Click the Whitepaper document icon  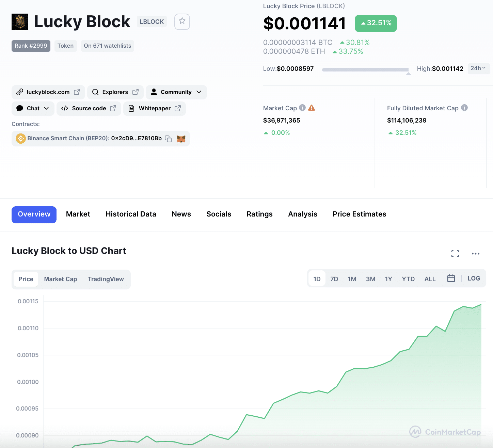131,108
